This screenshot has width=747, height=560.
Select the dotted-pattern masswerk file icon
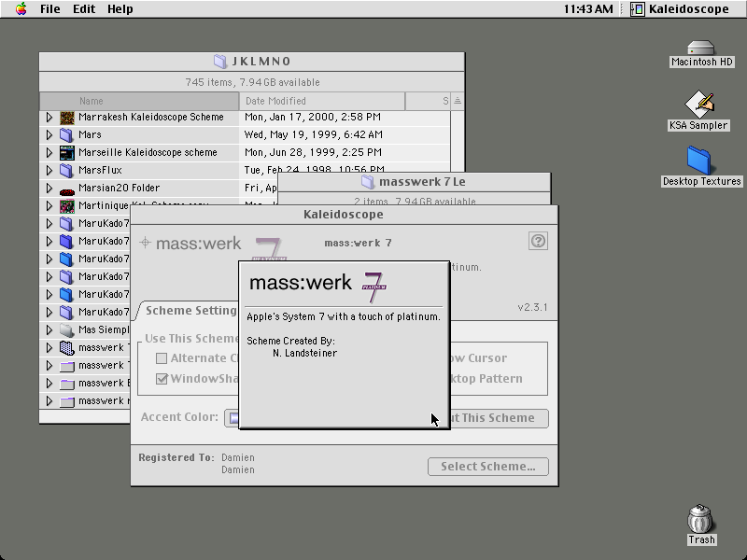coord(67,348)
